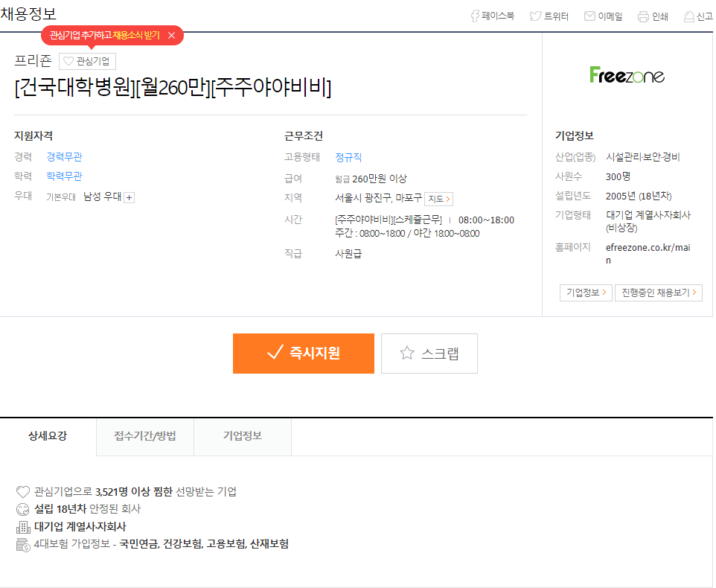The height and width of the screenshot is (588, 716).
Task: Switch to 기업정보 tab
Action: pos(243,436)
